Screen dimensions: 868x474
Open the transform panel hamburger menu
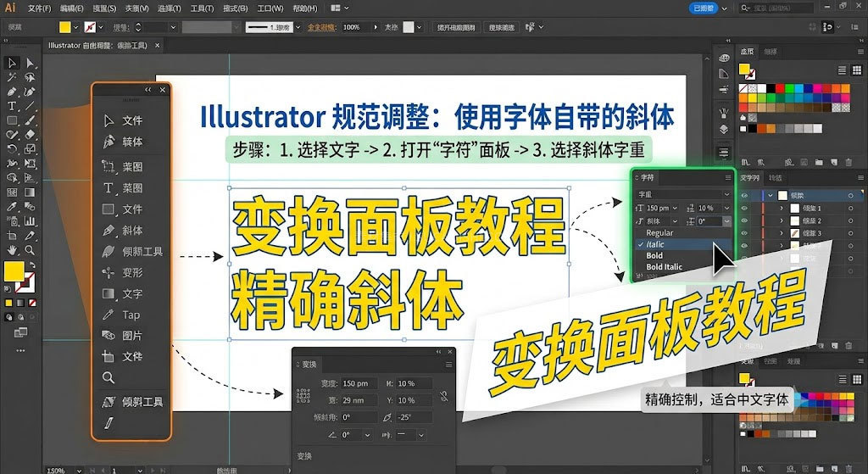(449, 365)
